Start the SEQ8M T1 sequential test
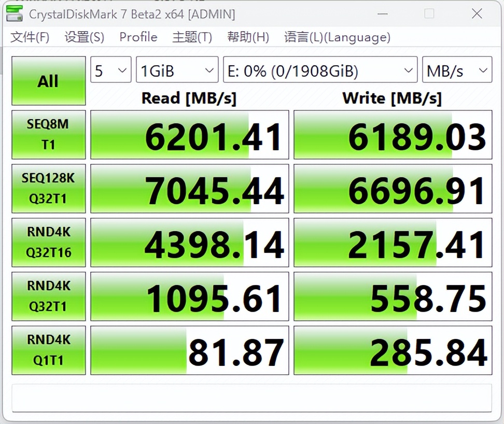This screenshot has width=504, height=424. (x=48, y=134)
